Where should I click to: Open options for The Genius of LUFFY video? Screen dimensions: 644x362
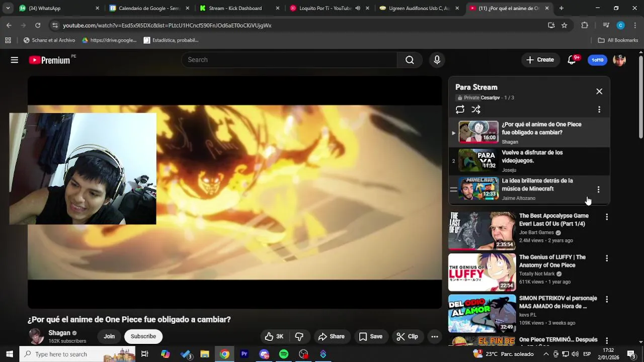tap(607, 258)
